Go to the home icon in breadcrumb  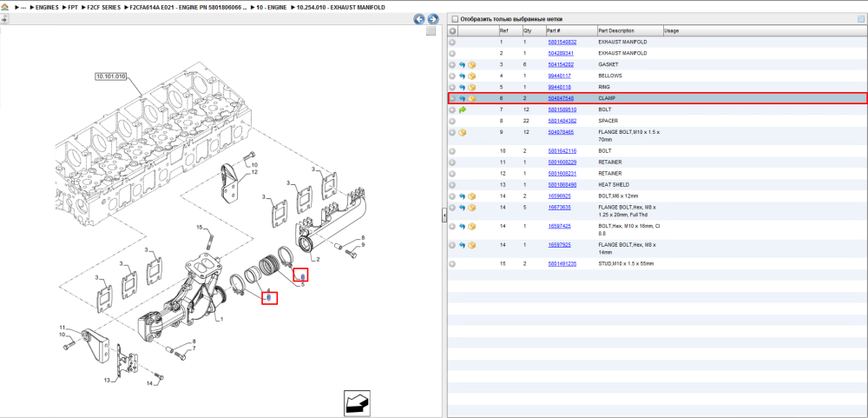tap(5, 7)
